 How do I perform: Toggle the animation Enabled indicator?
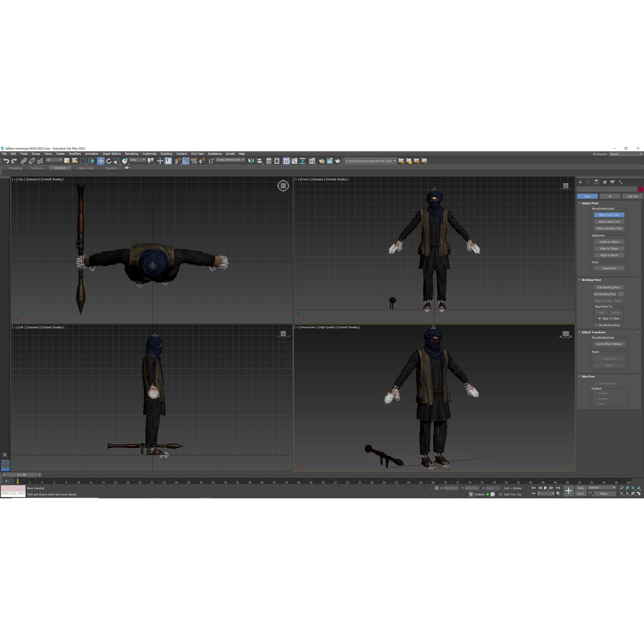[488, 494]
